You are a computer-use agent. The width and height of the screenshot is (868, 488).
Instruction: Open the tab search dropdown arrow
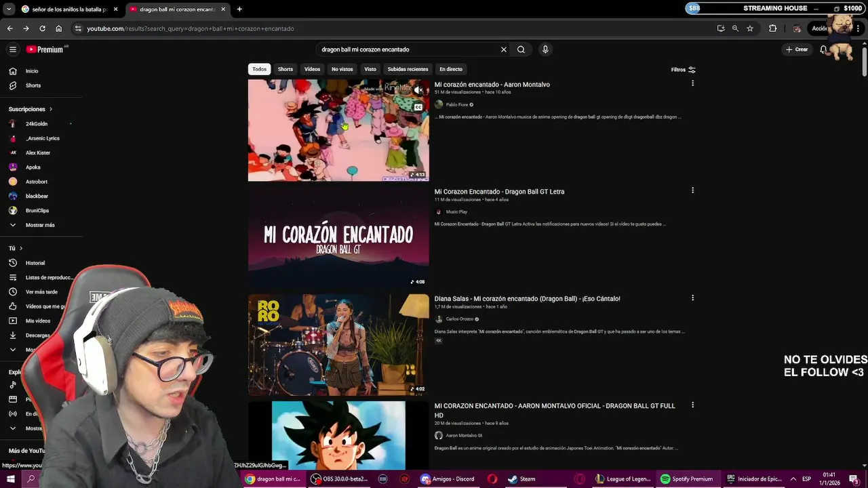8,9
